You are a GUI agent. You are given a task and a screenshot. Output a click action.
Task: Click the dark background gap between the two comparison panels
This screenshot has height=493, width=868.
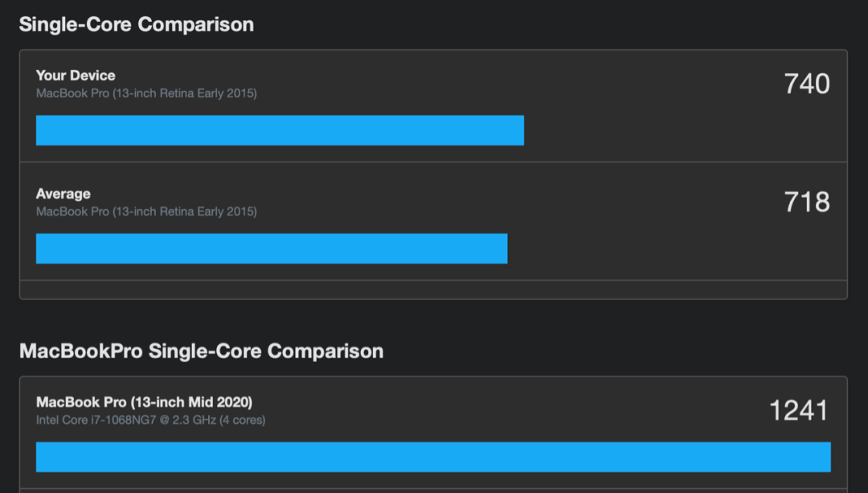[x=433, y=319]
